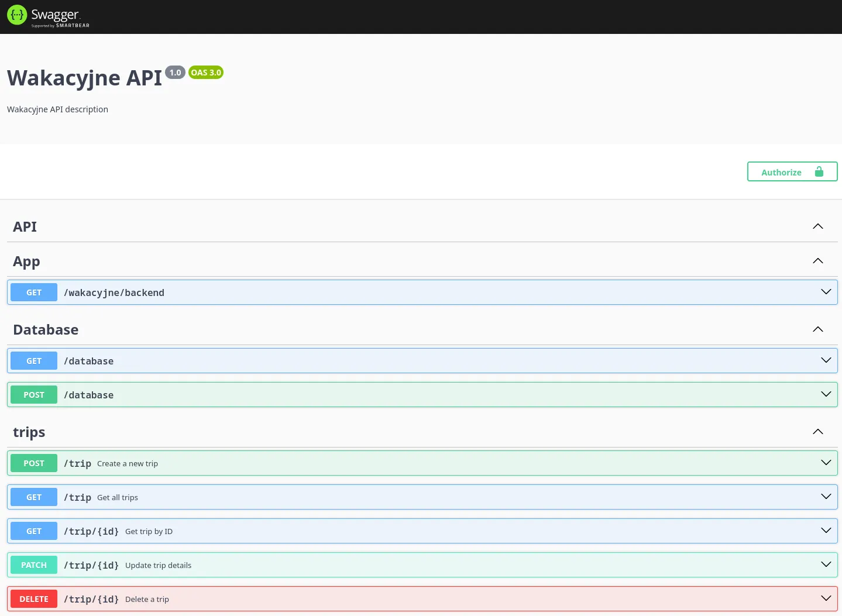
Task: Select the App section header
Action: 26,261
